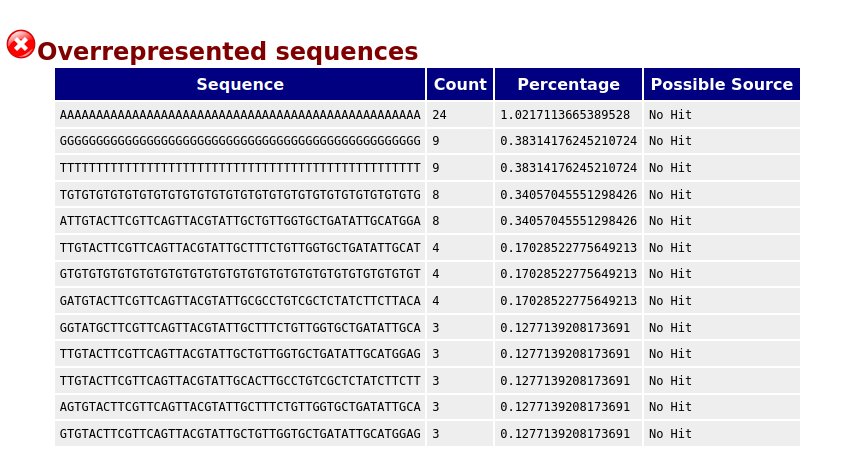Click the count value 24
855x473 pixels.
tap(439, 115)
